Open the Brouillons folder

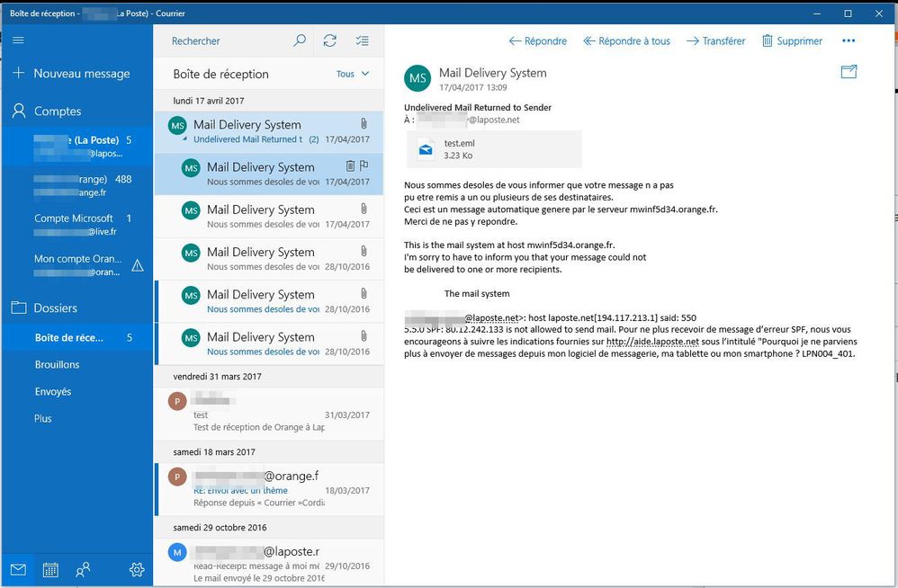click(x=57, y=364)
